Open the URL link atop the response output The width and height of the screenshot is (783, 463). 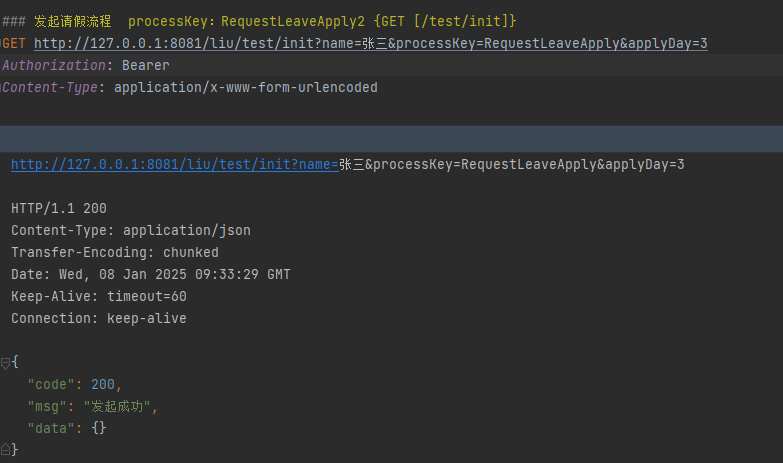[x=174, y=164]
